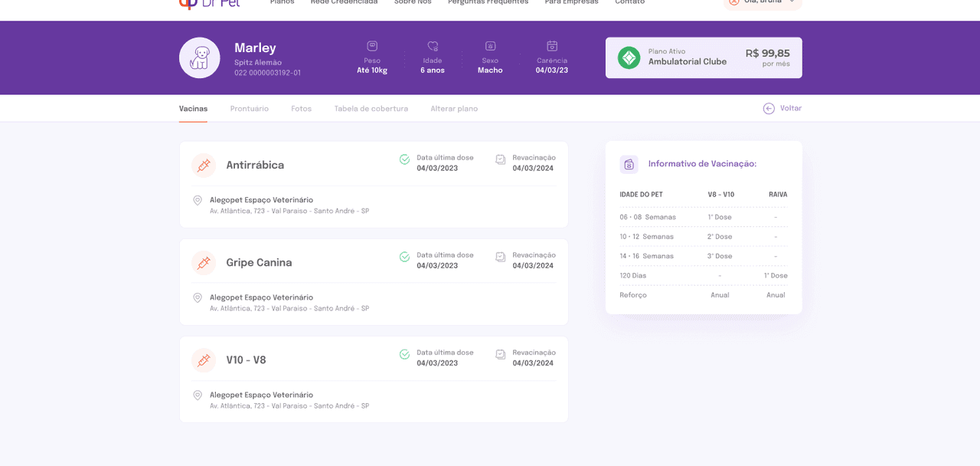Click the location pin in the V10 - V8 card

tap(198, 395)
